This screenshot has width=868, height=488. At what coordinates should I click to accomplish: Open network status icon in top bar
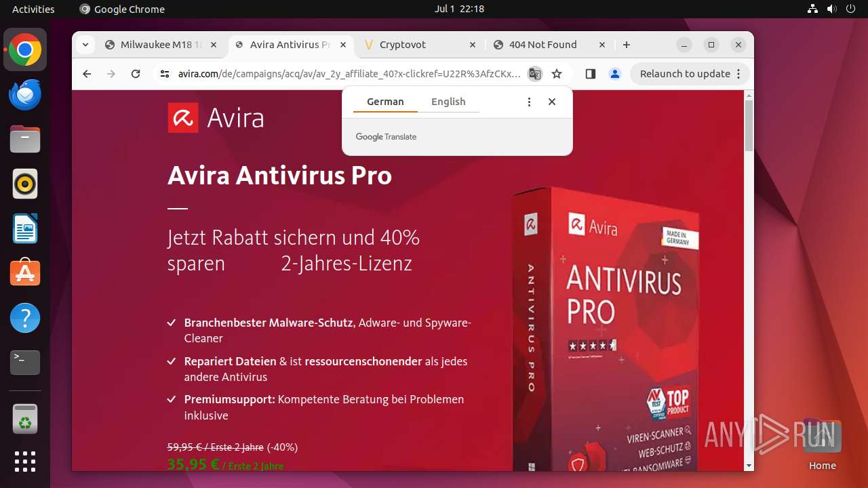812,9
